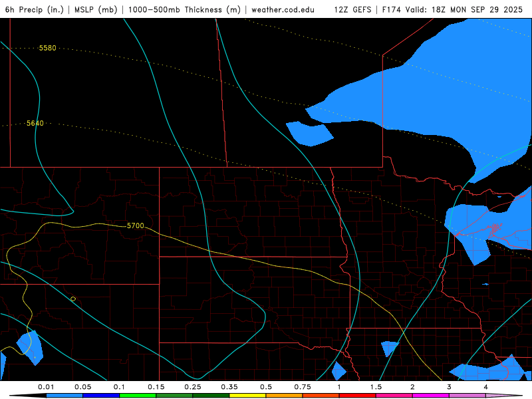The image size is (532, 399).
Task: Click the 0.01 legend scale value
Action: point(46,387)
